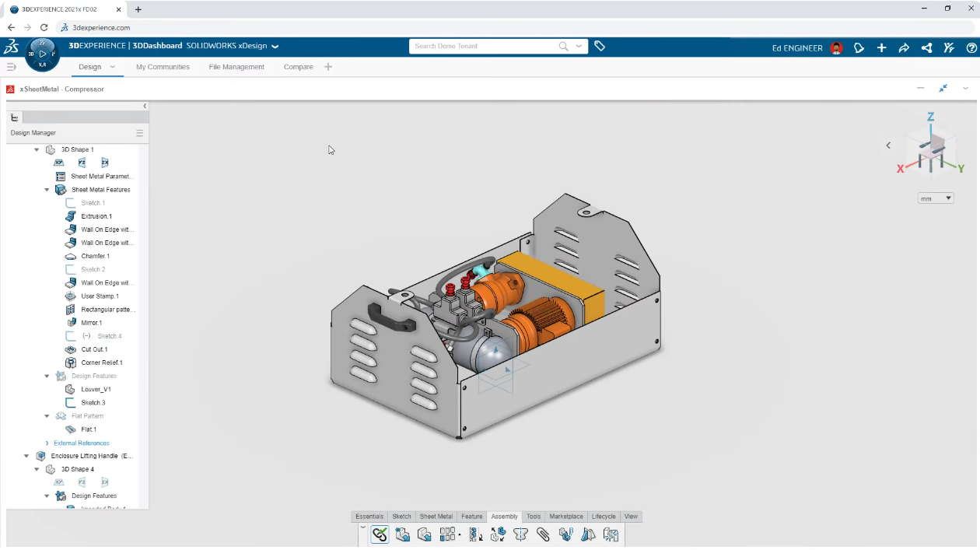Click the widget fullscreen arrows icon
The height and width of the screenshot is (550, 980).
pyautogui.click(x=943, y=89)
